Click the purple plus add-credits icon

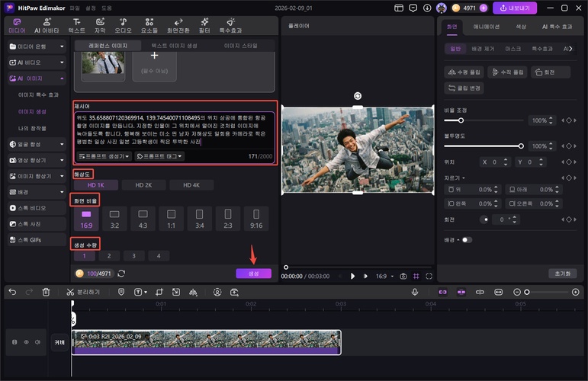coord(484,8)
